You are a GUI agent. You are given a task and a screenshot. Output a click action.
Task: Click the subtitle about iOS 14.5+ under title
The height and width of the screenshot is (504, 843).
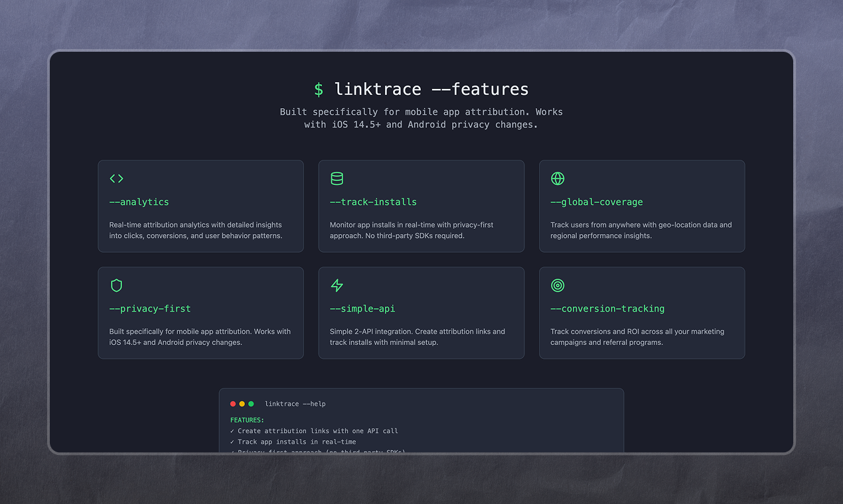coord(421,118)
